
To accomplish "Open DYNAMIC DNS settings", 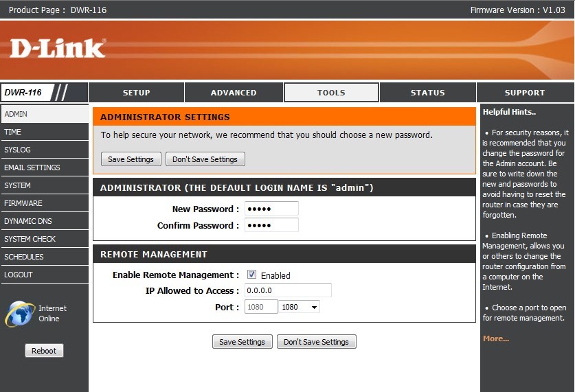I will point(45,221).
